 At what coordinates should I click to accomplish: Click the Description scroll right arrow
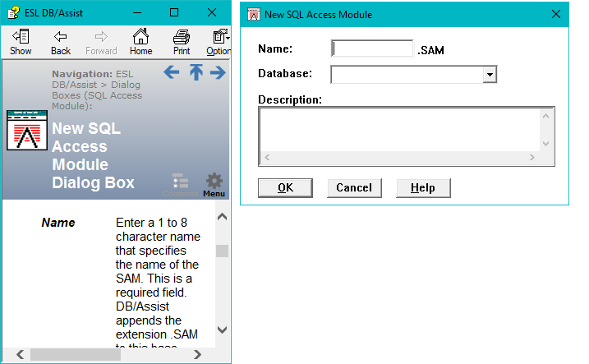coord(531,158)
